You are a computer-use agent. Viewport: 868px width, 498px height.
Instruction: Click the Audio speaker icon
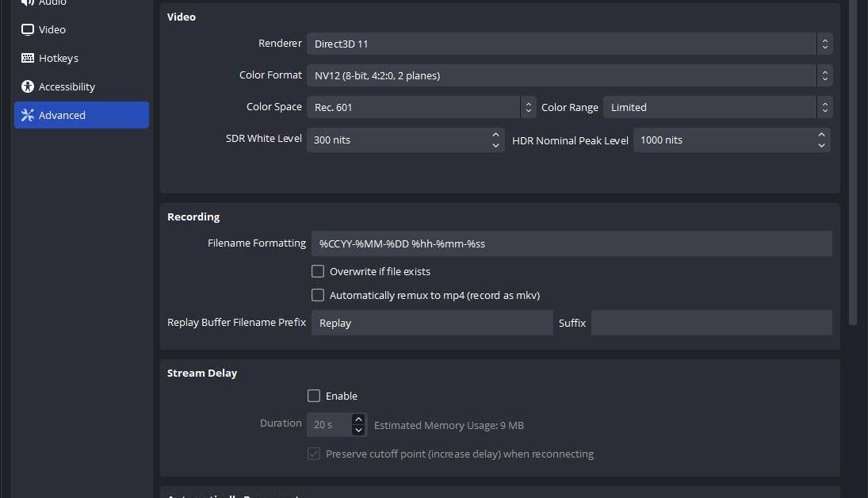(x=28, y=3)
